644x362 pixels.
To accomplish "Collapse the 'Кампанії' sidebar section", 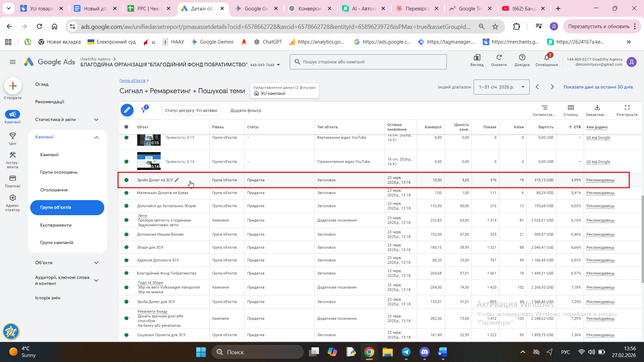I will (96, 137).
